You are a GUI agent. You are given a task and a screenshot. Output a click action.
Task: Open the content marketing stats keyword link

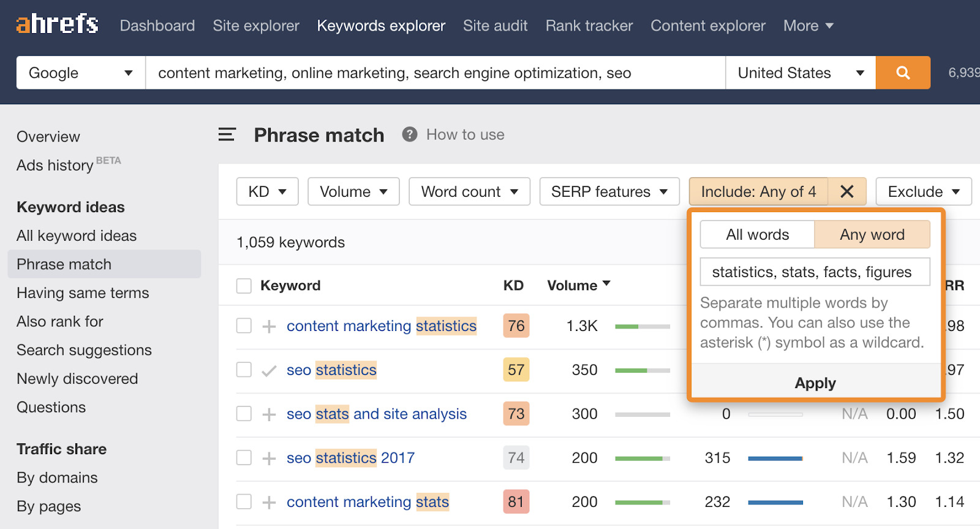pos(367,502)
